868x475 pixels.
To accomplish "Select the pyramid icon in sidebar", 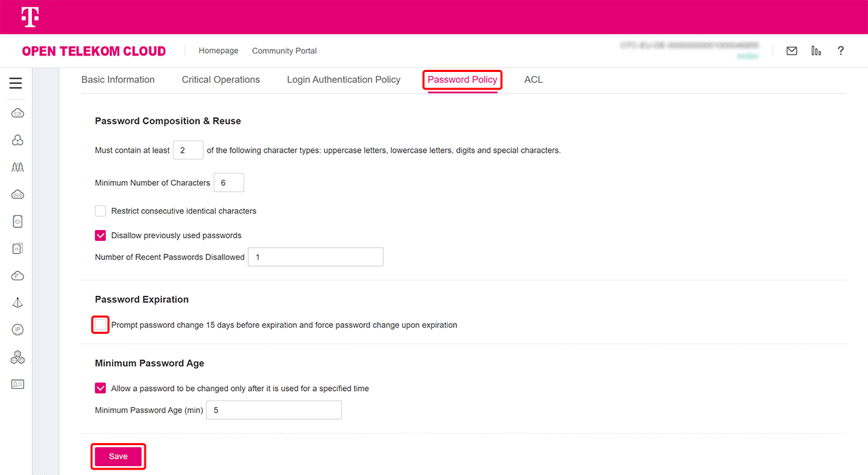I will (x=18, y=303).
